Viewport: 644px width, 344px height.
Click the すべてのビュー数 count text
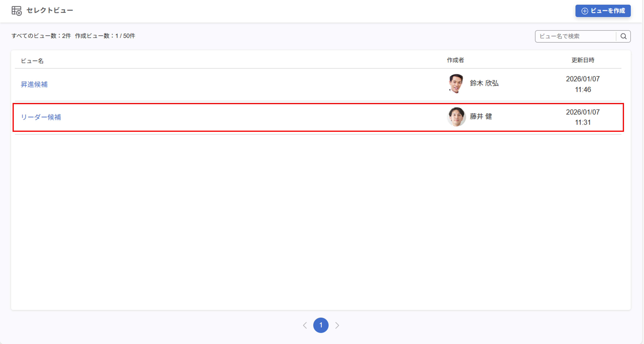(41, 36)
